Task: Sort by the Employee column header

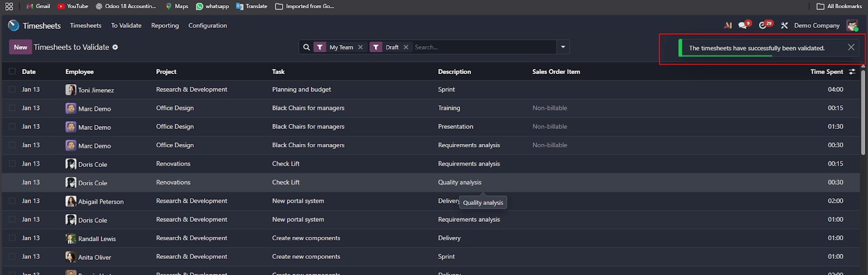Action: pyautogui.click(x=80, y=72)
